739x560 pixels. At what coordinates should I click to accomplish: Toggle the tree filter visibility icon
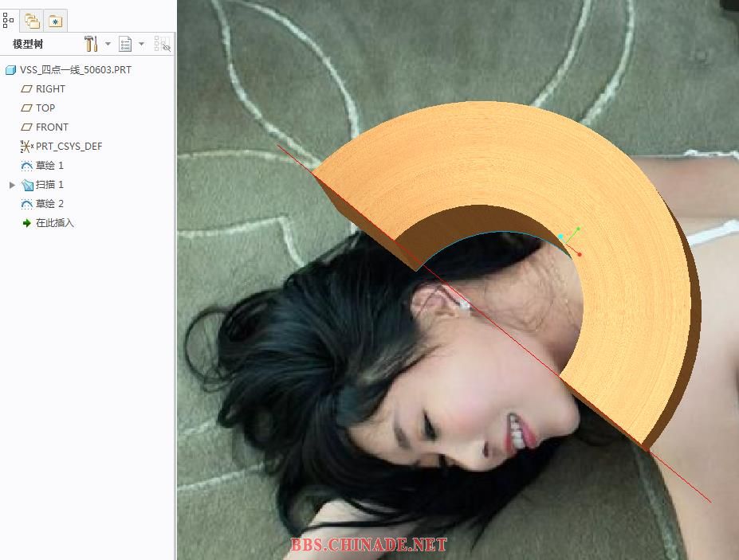coord(162,44)
